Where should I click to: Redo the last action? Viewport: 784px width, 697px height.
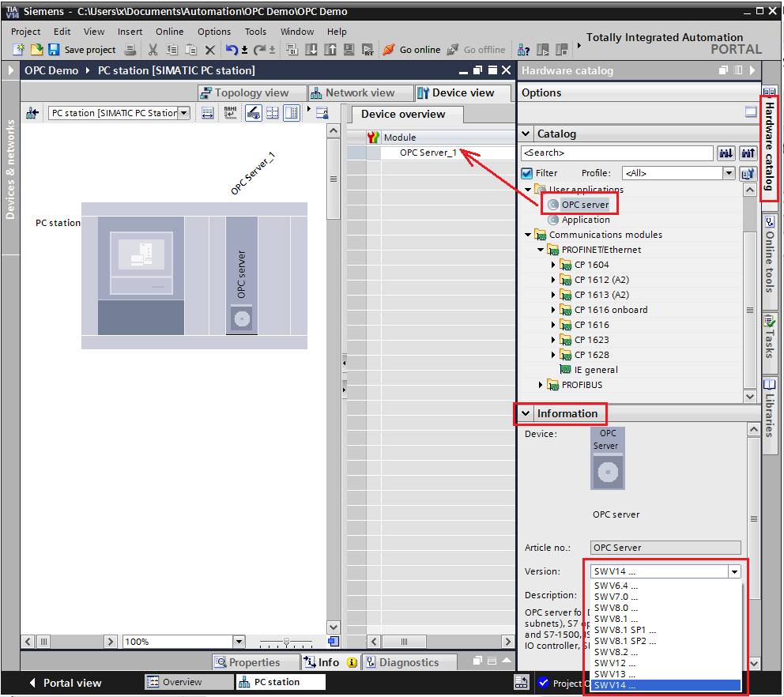pyautogui.click(x=260, y=50)
